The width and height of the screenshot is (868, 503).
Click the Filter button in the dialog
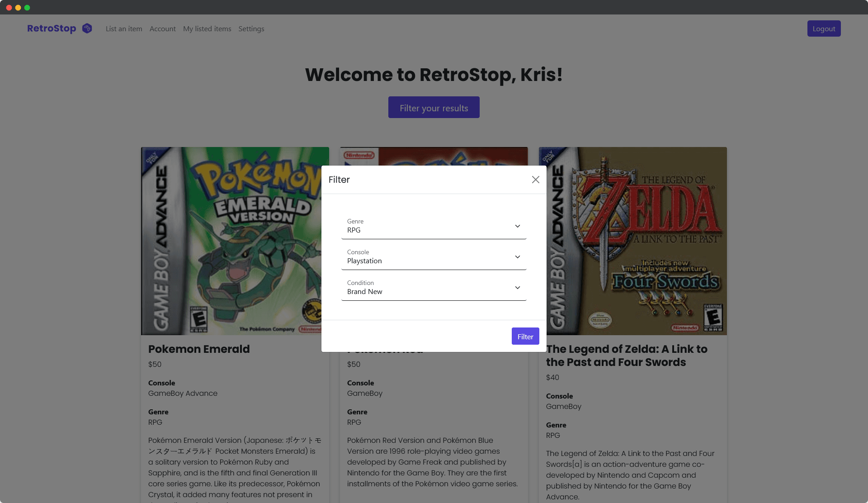point(525,336)
